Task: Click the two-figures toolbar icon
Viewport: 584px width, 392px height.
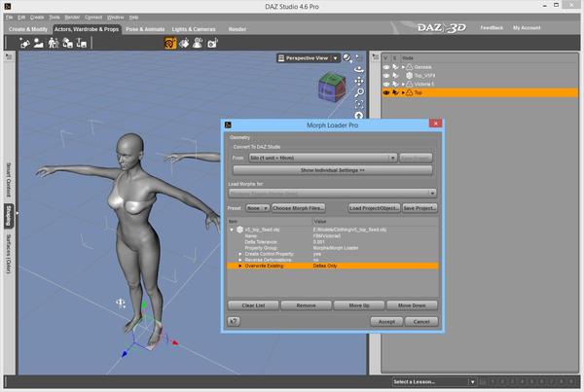Action: pyautogui.click(x=54, y=43)
